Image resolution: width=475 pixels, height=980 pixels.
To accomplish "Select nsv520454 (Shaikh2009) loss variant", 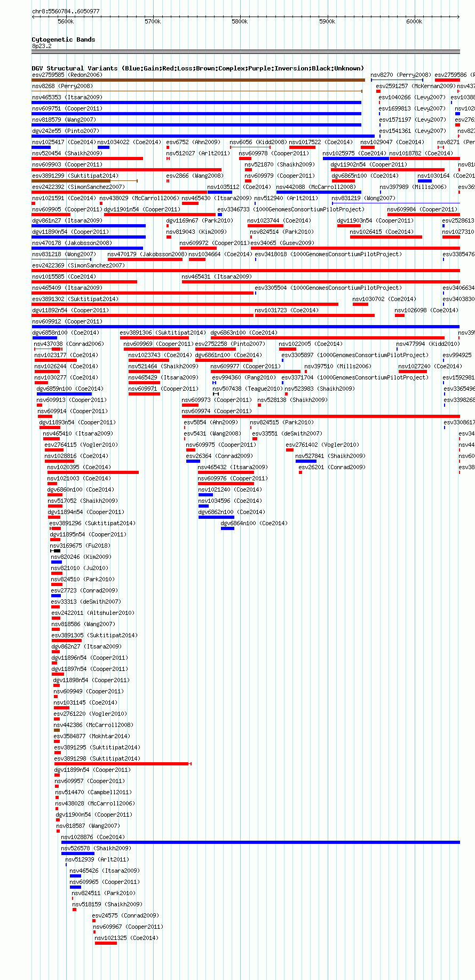I will (88, 159).
